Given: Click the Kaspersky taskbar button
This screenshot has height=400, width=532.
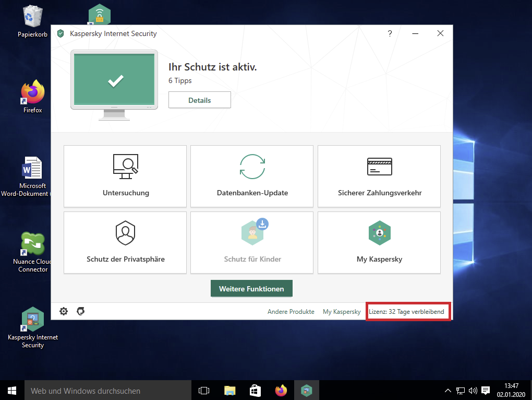Looking at the screenshot, I should [306, 391].
